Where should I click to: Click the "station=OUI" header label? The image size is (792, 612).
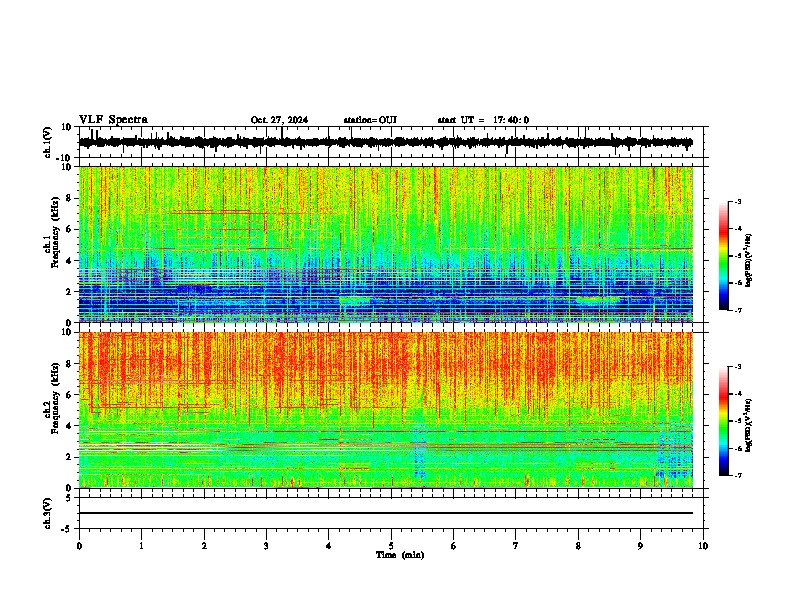point(370,120)
